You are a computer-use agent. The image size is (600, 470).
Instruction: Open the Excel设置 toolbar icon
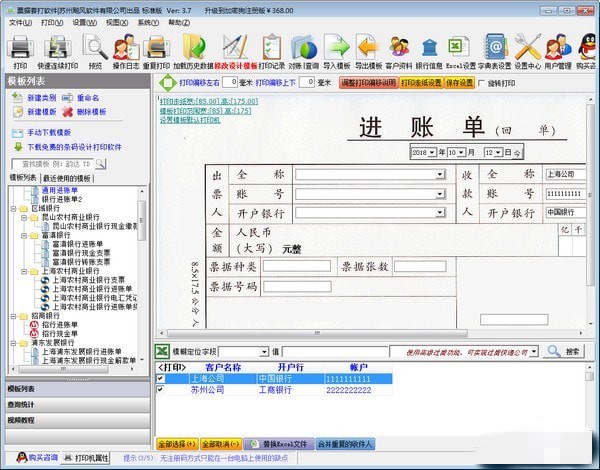460,47
